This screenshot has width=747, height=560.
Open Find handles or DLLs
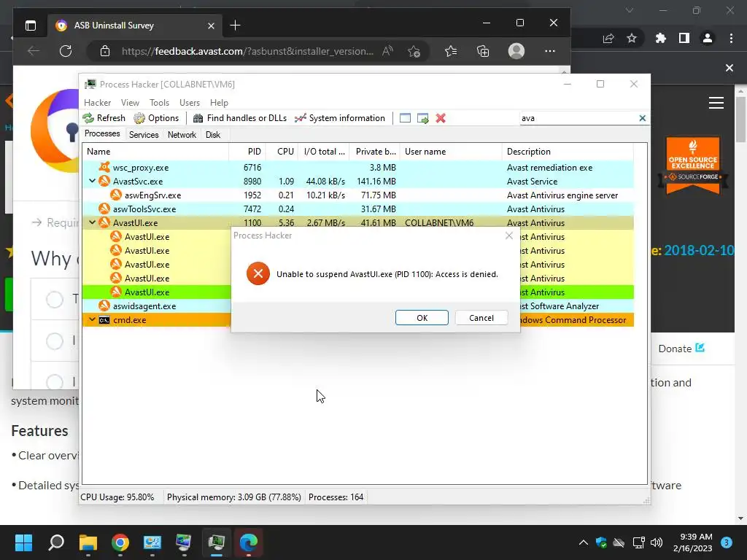(239, 118)
